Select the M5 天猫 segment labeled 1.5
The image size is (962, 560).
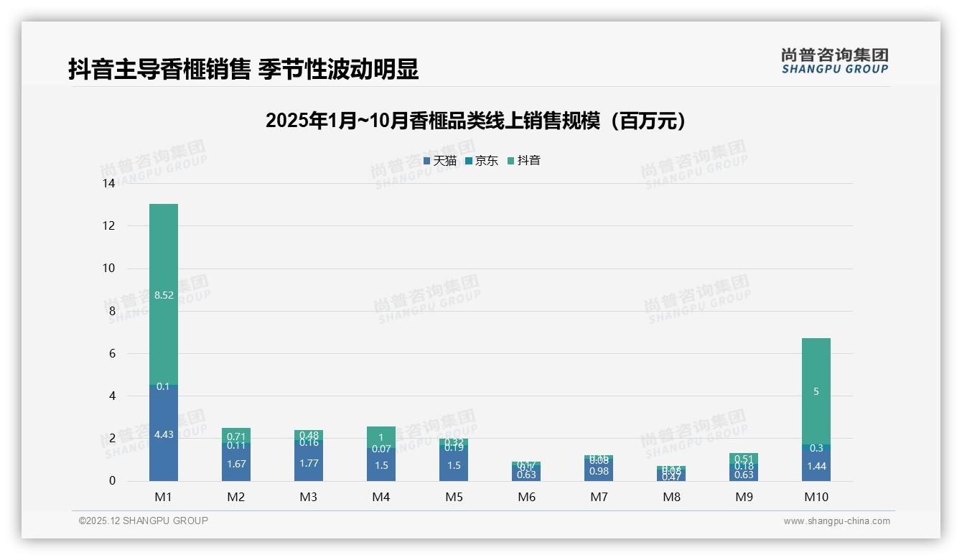click(x=454, y=465)
